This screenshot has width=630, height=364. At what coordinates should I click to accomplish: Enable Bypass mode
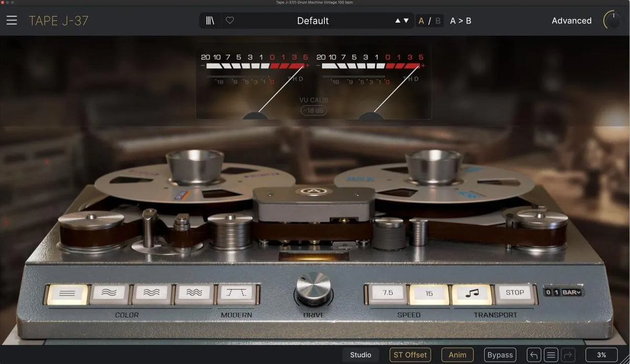click(500, 355)
